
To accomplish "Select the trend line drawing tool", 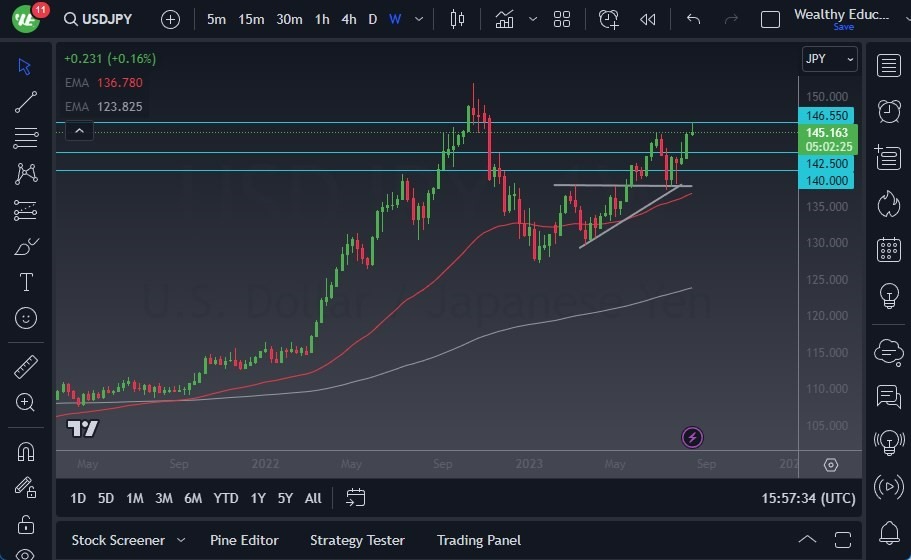I will [x=26, y=102].
